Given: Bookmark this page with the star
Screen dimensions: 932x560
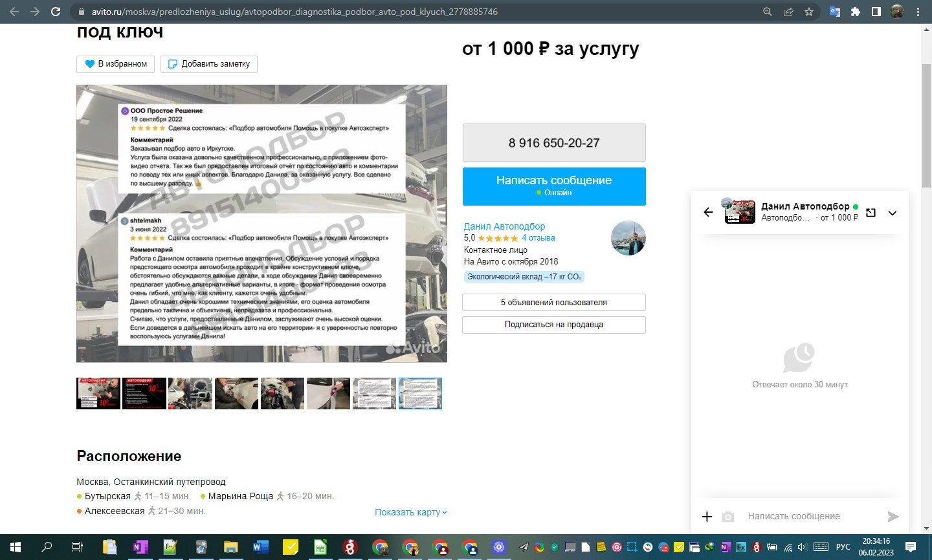Looking at the screenshot, I should 809,12.
